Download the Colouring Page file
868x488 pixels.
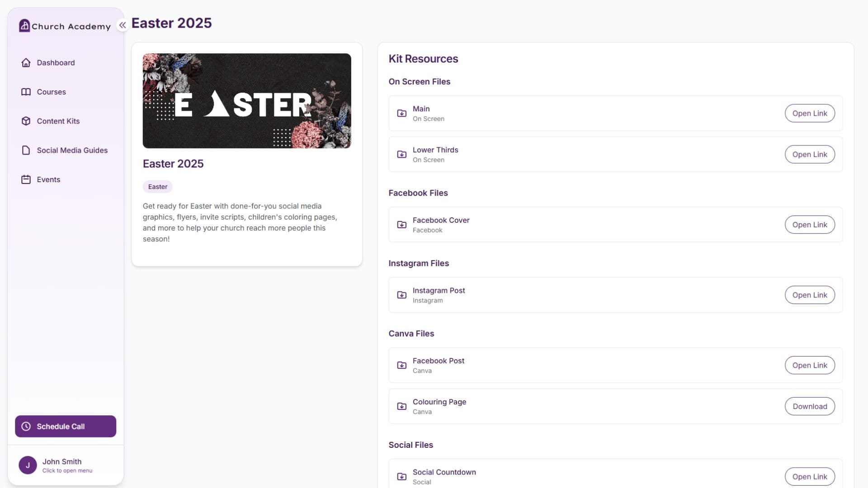click(x=810, y=407)
